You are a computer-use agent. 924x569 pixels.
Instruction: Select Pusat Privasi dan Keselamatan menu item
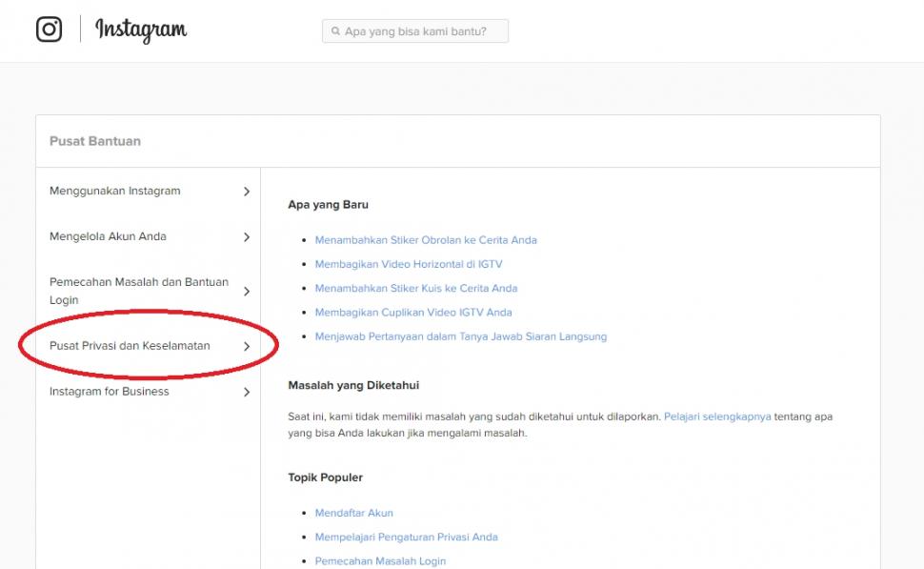(x=130, y=345)
